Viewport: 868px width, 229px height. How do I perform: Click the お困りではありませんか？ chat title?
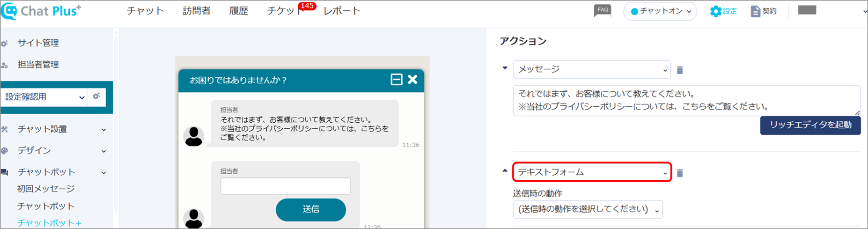[238, 80]
